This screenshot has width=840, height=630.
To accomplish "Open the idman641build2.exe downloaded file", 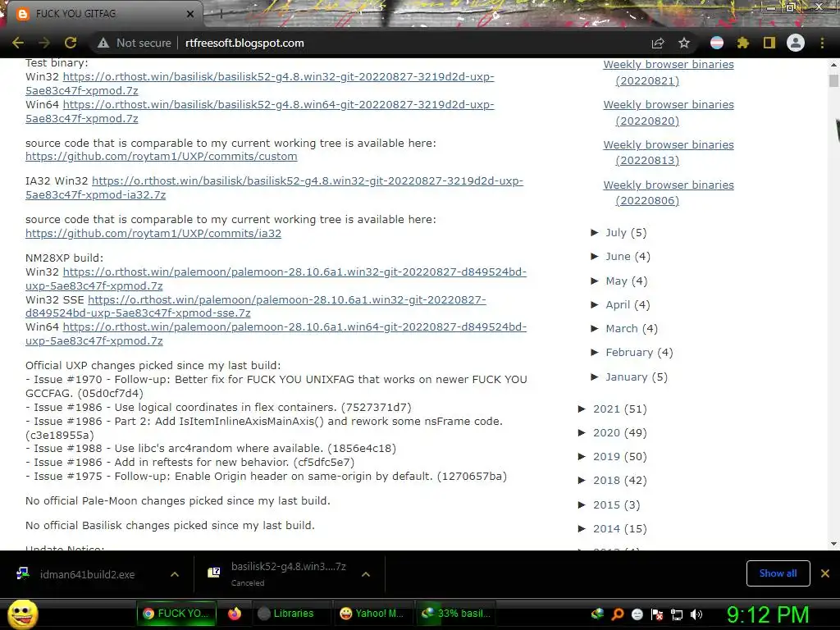I will coord(87,574).
